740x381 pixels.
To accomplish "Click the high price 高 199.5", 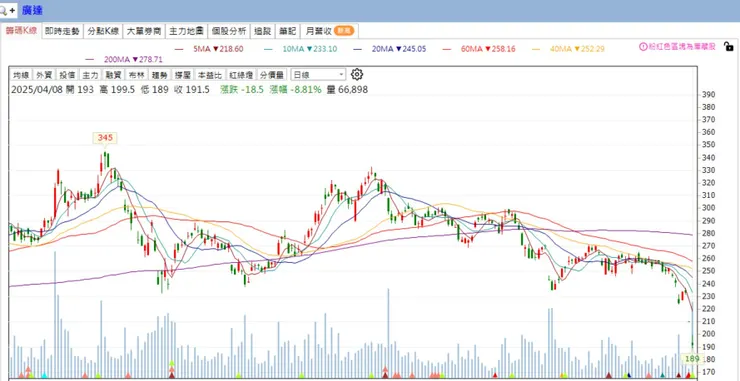I will (x=118, y=90).
